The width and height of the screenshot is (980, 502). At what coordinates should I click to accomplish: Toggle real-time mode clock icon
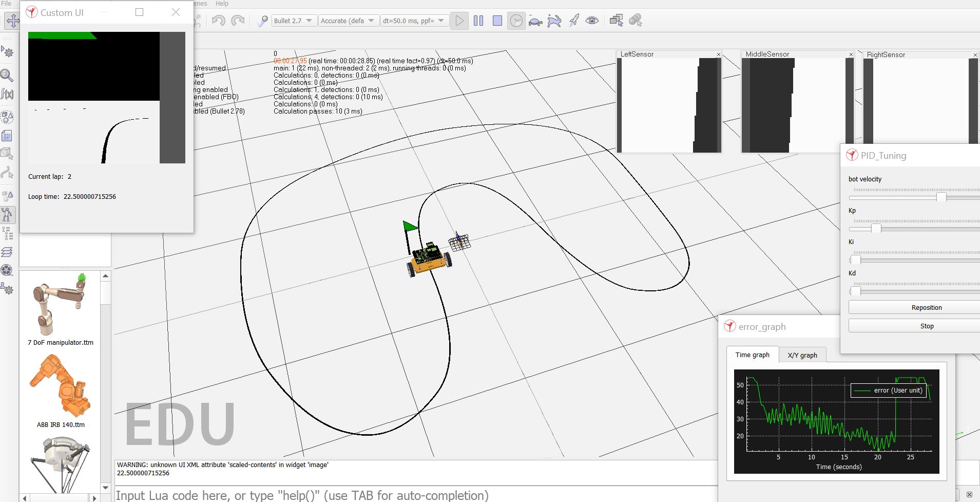(516, 21)
